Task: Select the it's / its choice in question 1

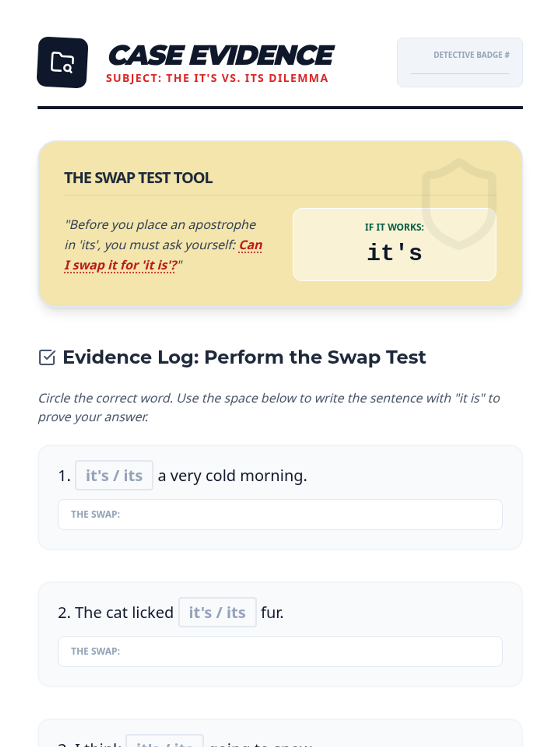Action: (114, 475)
